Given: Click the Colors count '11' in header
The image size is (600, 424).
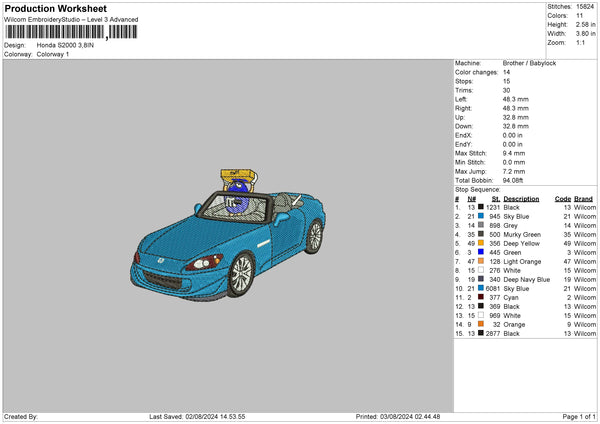Looking at the screenshot, I should click(579, 16).
